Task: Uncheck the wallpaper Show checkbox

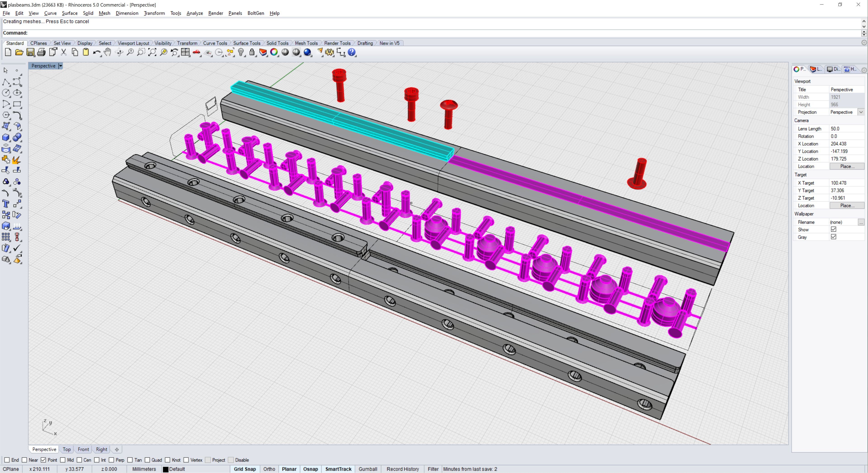Action: 834,229
